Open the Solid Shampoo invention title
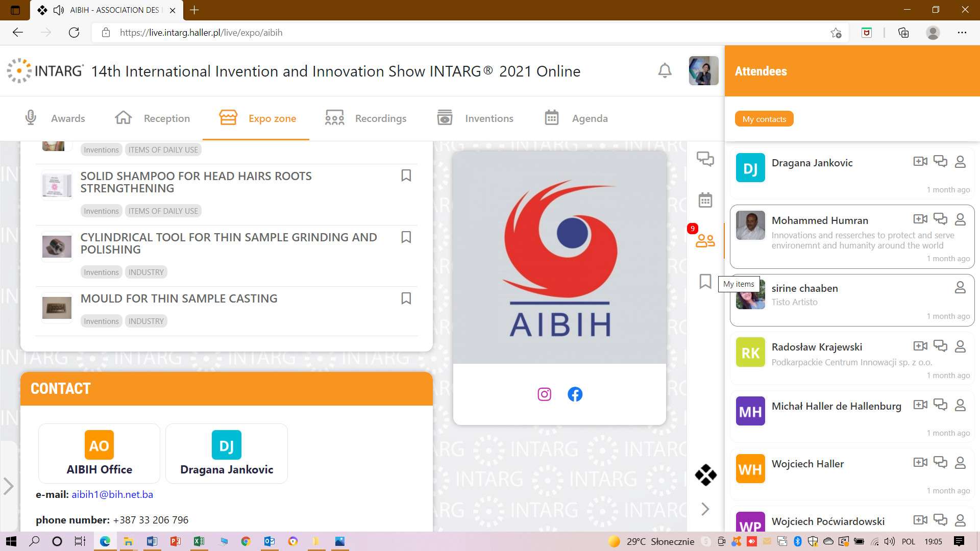980x551 pixels. (196, 182)
